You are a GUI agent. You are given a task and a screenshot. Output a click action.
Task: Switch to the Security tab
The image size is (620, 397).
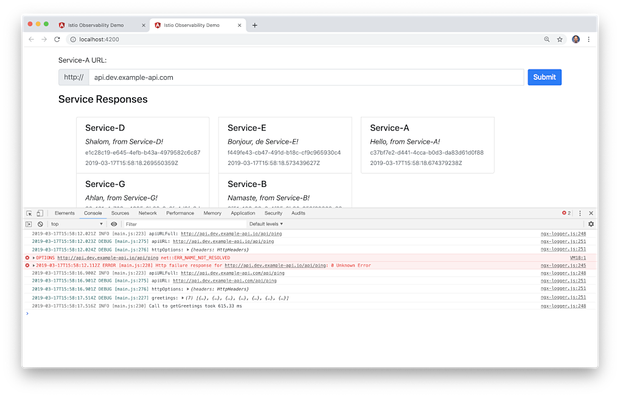point(273,213)
